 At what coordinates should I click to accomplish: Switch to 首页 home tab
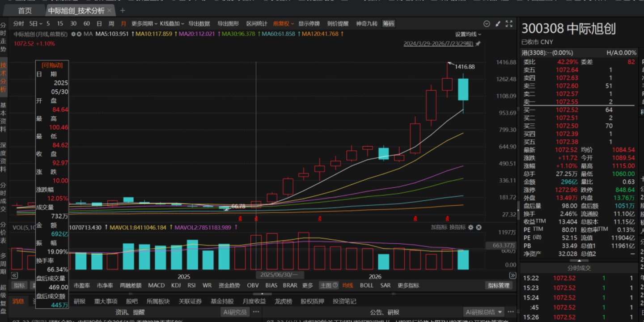(x=25, y=10)
